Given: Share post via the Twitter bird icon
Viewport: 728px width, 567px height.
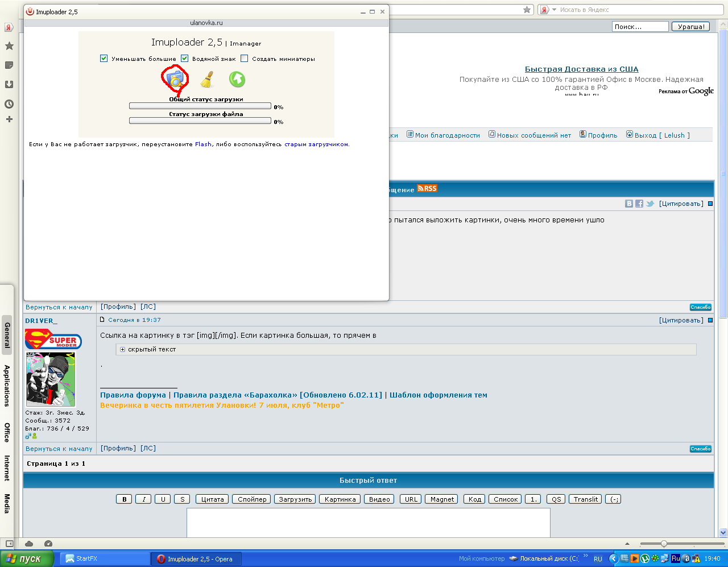Looking at the screenshot, I should [650, 204].
